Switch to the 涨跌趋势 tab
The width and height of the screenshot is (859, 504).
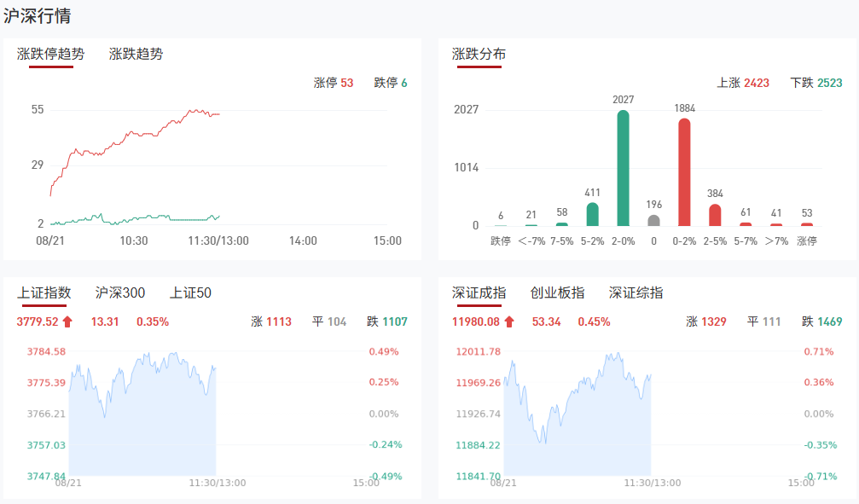pos(136,54)
